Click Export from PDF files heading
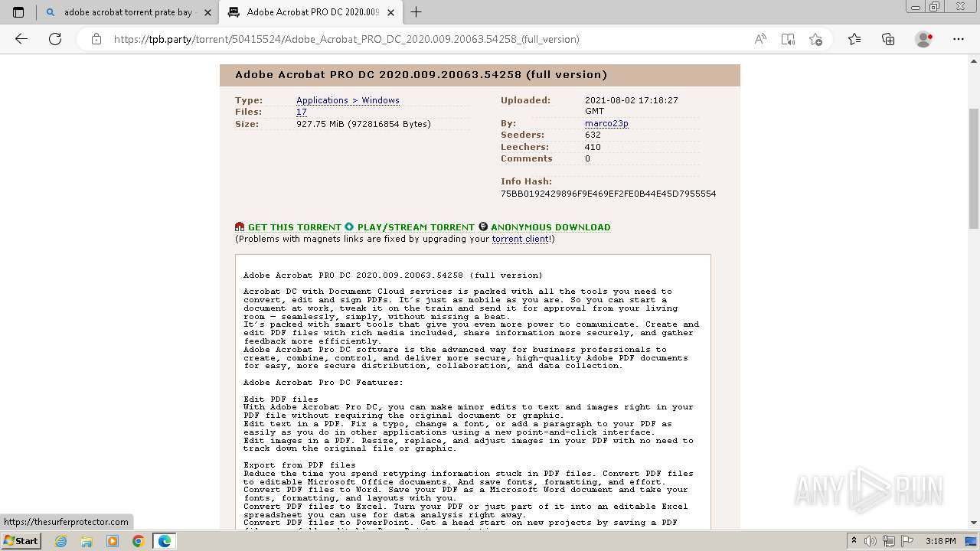This screenshot has width=980, height=551. [x=299, y=465]
